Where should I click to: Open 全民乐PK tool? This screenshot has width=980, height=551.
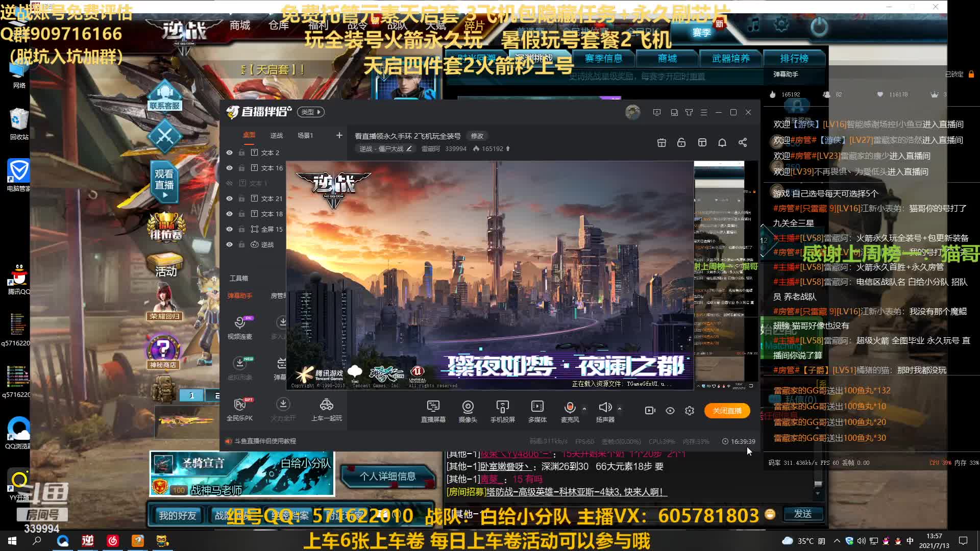240,410
